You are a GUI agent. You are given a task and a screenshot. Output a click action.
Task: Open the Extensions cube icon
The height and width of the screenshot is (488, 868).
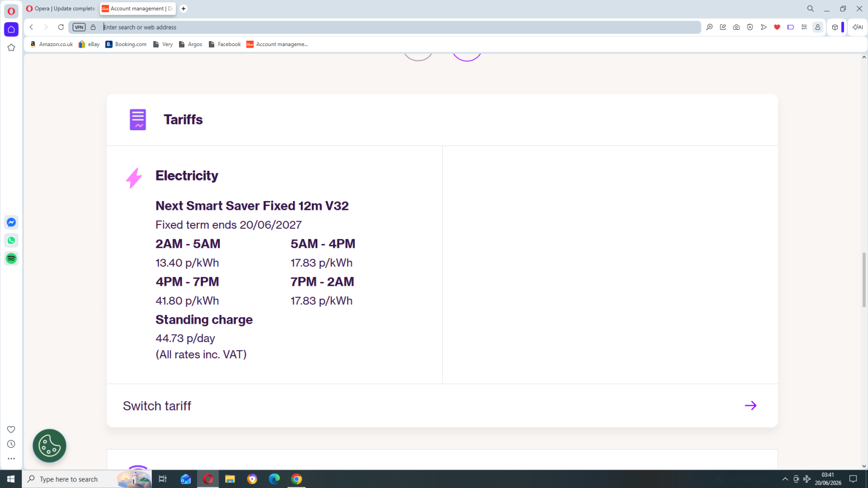835,27
